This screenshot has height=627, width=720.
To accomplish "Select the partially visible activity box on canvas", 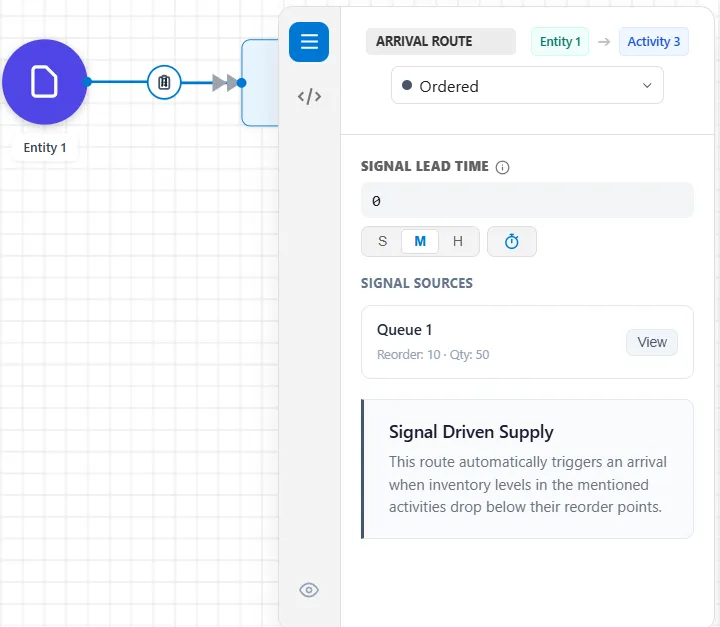I will coord(260,83).
